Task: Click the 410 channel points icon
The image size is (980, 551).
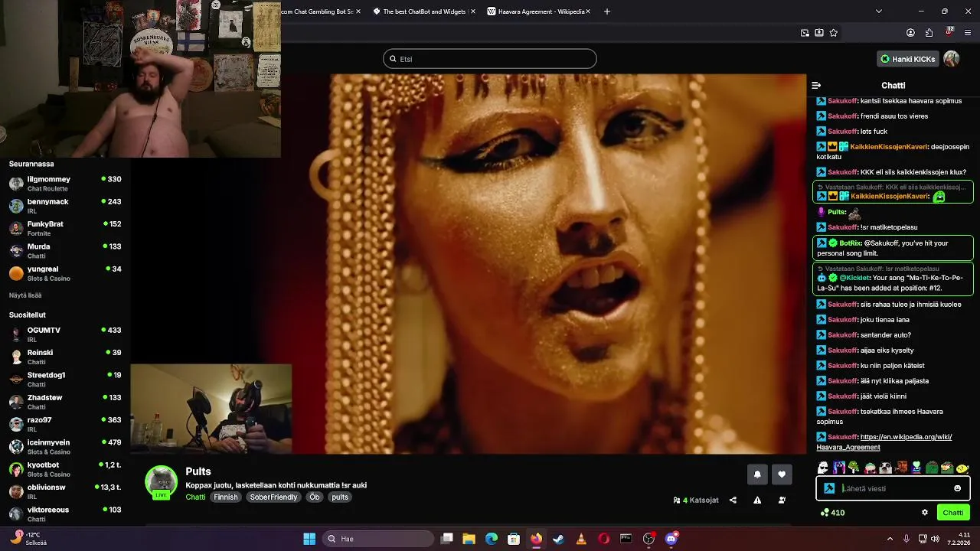Action: point(825,513)
